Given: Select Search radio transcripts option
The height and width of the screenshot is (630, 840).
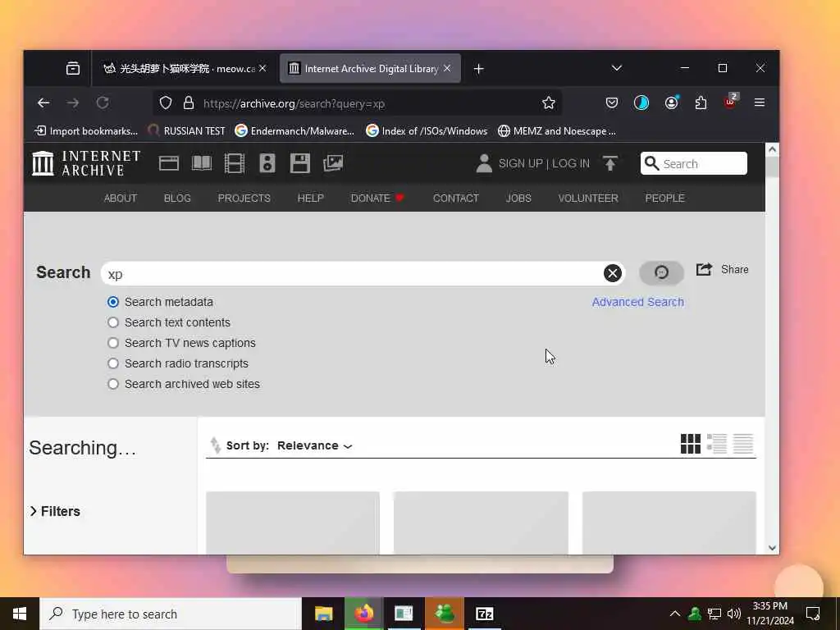Looking at the screenshot, I should tap(113, 363).
